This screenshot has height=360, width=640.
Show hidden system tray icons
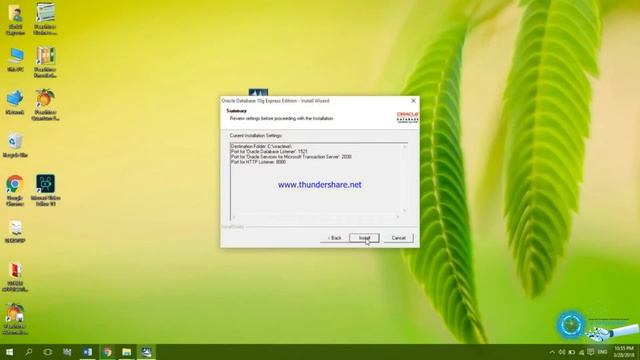552,352
